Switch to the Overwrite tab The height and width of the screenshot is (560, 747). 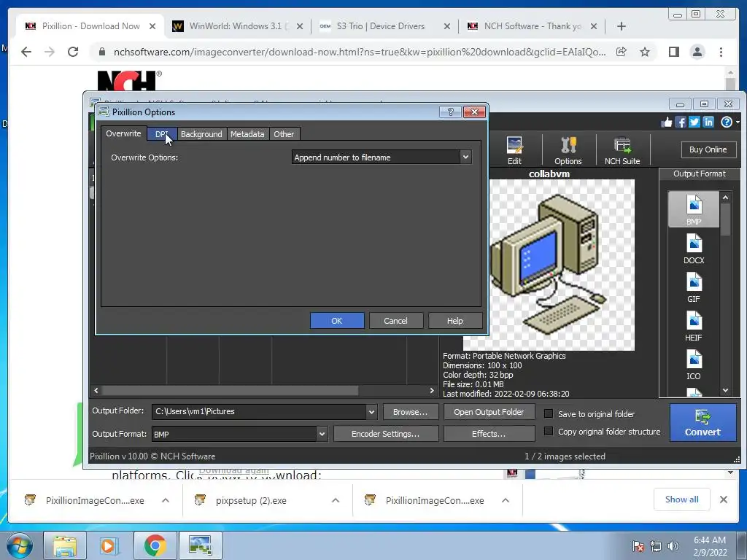(123, 133)
